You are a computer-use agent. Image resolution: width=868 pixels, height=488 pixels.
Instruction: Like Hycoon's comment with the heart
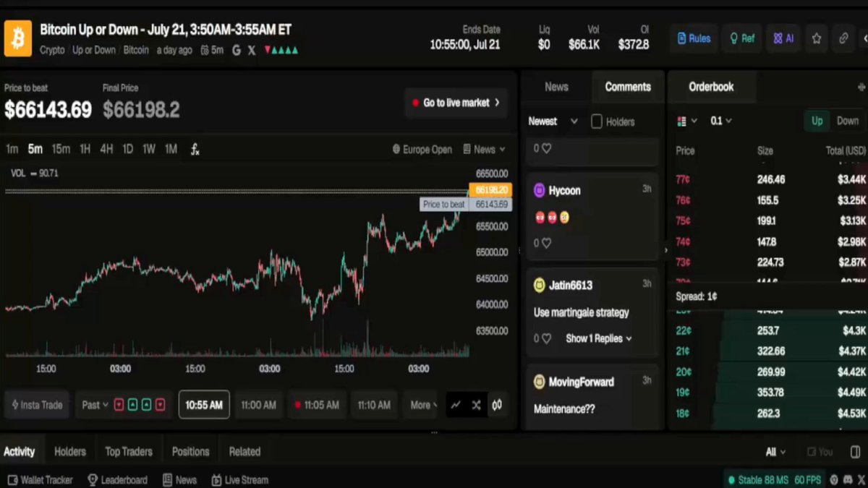tap(546, 243)
